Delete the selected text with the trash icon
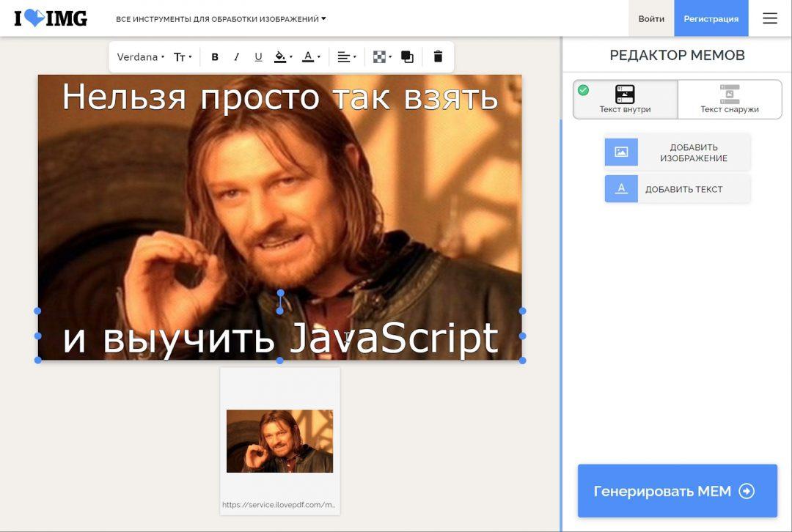 coord(437,56)
